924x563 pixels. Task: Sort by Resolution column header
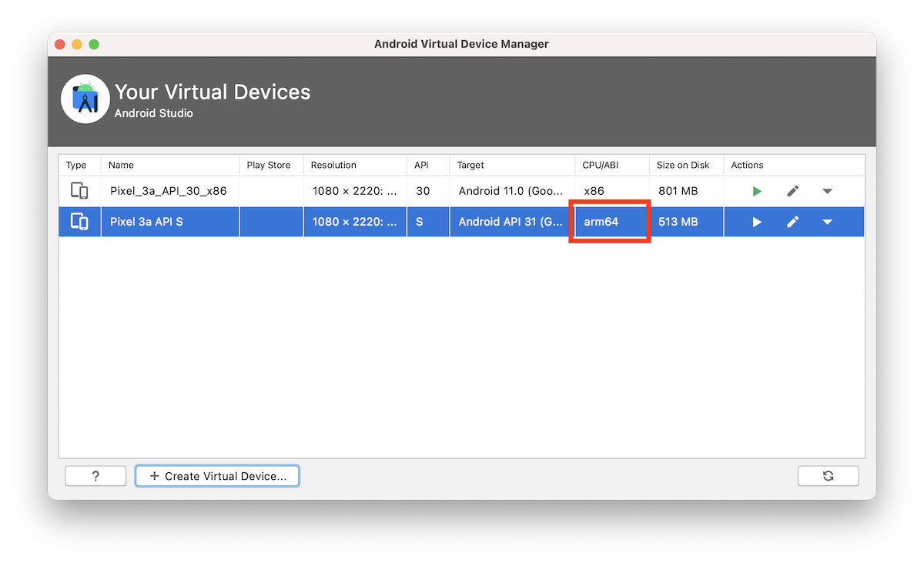(x=355, y=165)
